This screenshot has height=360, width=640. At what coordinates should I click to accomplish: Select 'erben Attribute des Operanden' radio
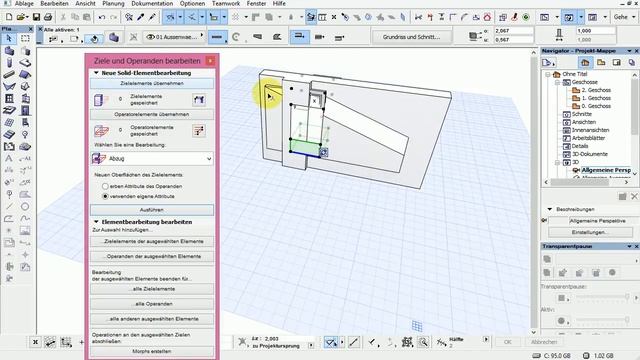105,186
